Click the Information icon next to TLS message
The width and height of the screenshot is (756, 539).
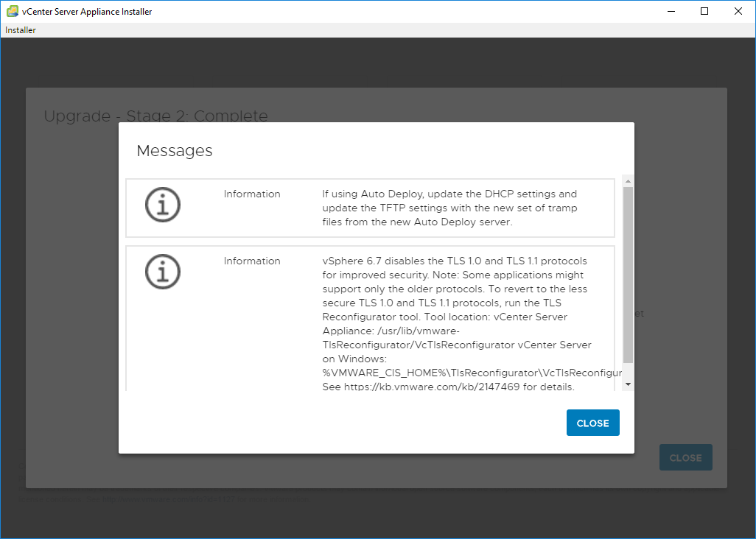[x=163, y=272]
